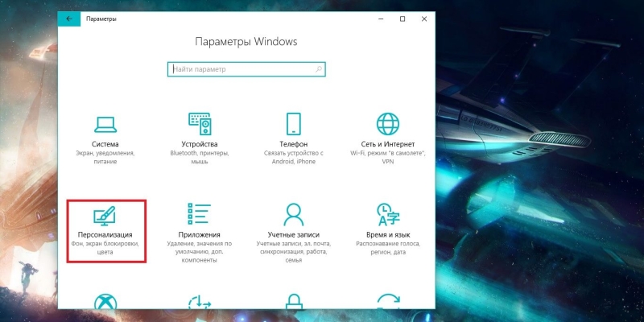Click the 'Параметры' window title text
644x322 pixels.
[101, 19]
